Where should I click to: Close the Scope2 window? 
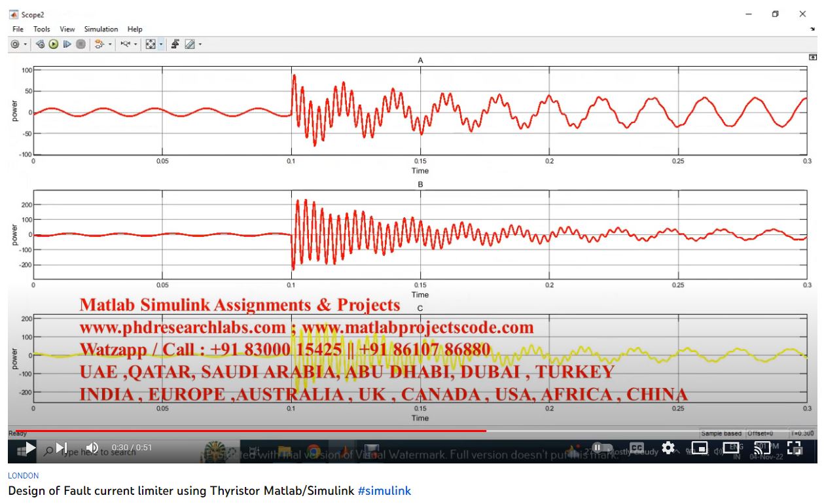coord(802,14)
